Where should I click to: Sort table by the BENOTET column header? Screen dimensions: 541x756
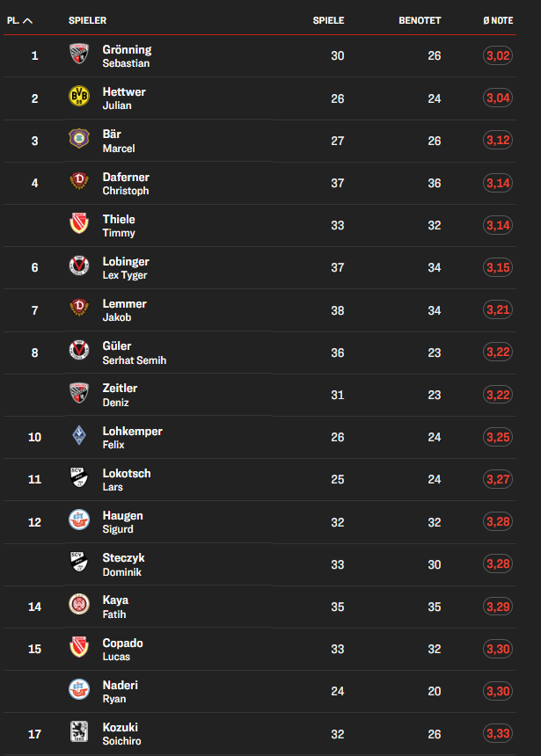pyautogui.click(x=420, y=20)
